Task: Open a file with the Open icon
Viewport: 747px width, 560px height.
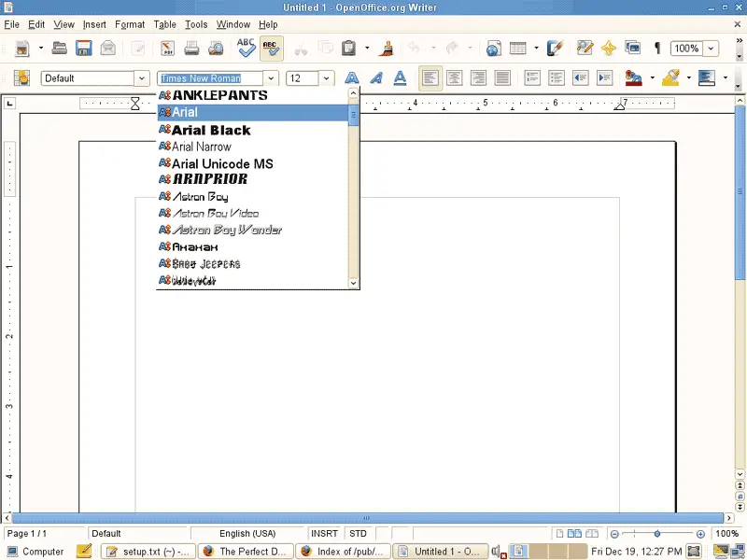Action: click(x=59, y=49)
